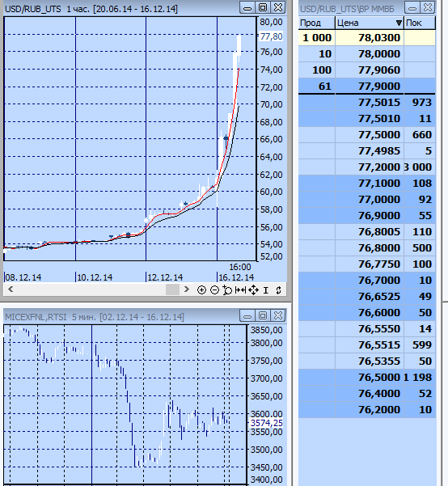Click the Прод column header
Image resolution: width=448 pixels, height=486 pixels.
pyautogui.click(x=316, y=23)
